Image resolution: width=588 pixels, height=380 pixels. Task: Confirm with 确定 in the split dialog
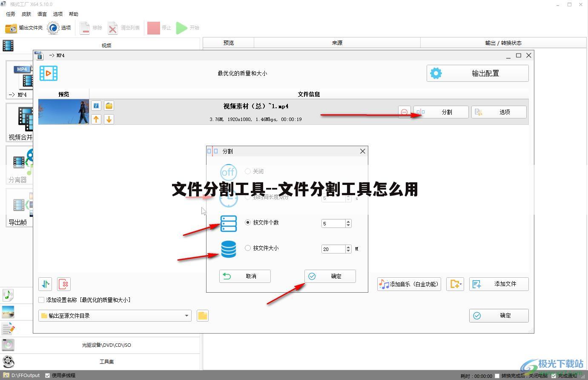click(330, 276)
